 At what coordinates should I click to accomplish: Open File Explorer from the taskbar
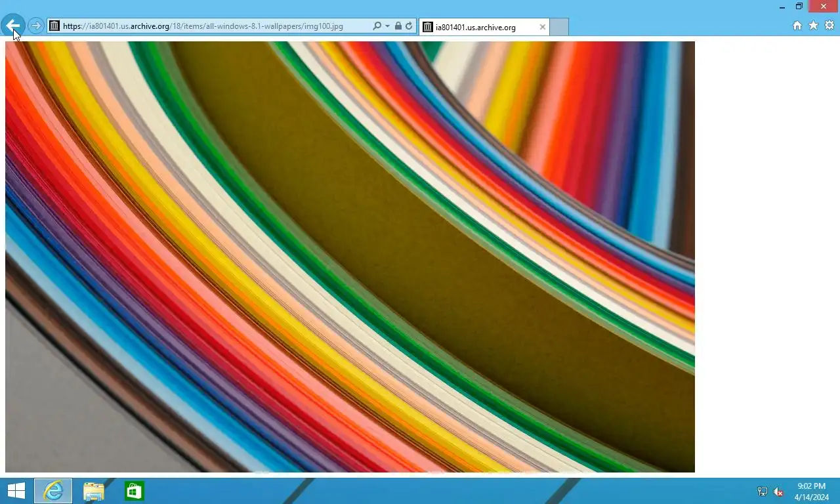click(94, 491)
